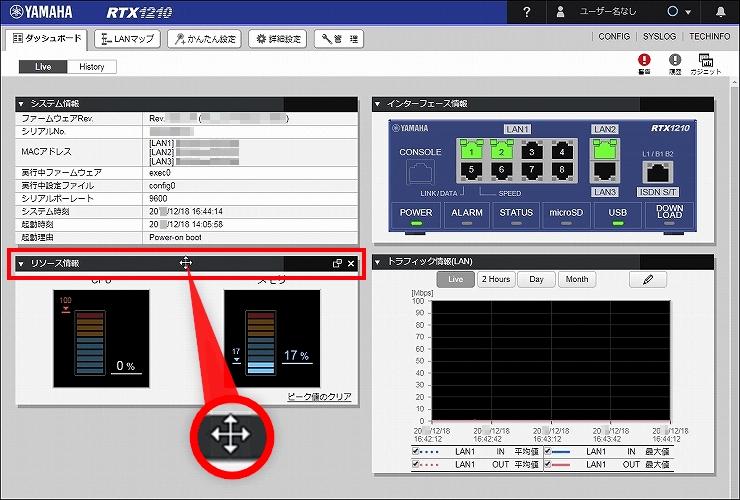Open the CONFIG link
This screenshot has height=500, width=740.
(614, 36)
